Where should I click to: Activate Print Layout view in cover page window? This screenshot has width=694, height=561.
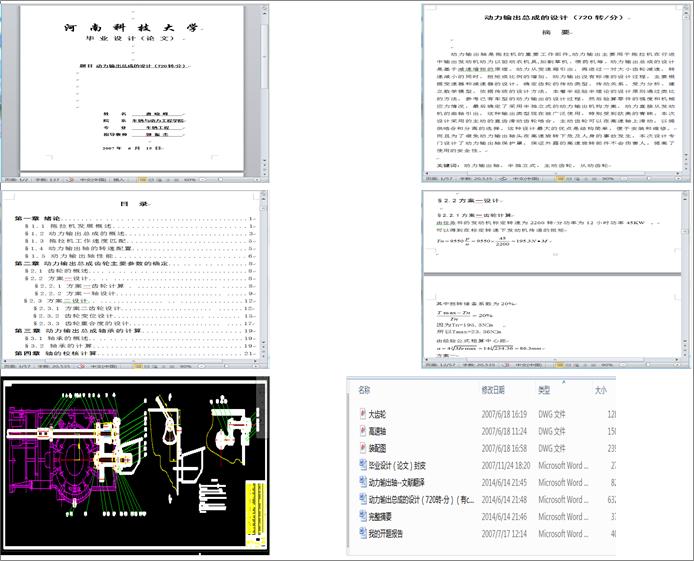pos(142,180)
